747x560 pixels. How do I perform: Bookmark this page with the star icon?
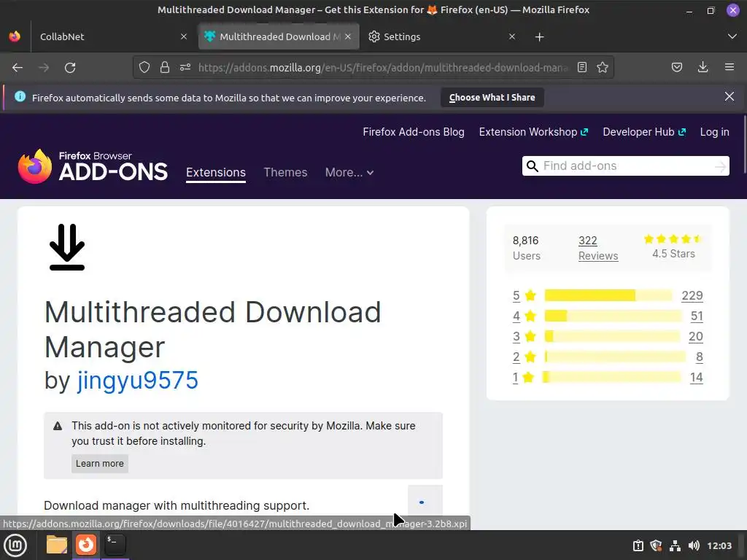tap(603, 67)
